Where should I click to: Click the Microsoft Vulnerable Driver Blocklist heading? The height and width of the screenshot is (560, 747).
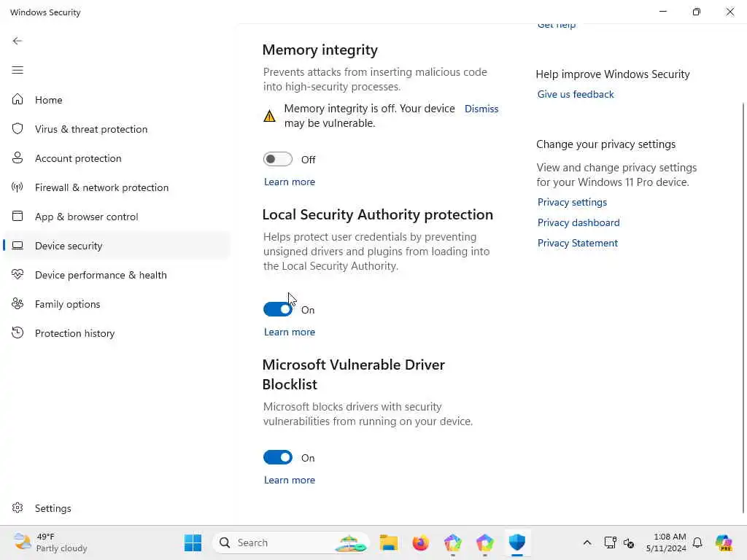pyautogui.click(x=354, y=374)
